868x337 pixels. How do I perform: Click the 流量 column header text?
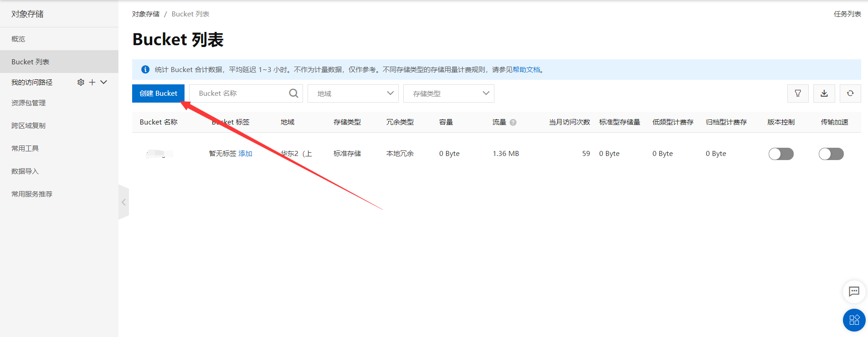(499, 122)
